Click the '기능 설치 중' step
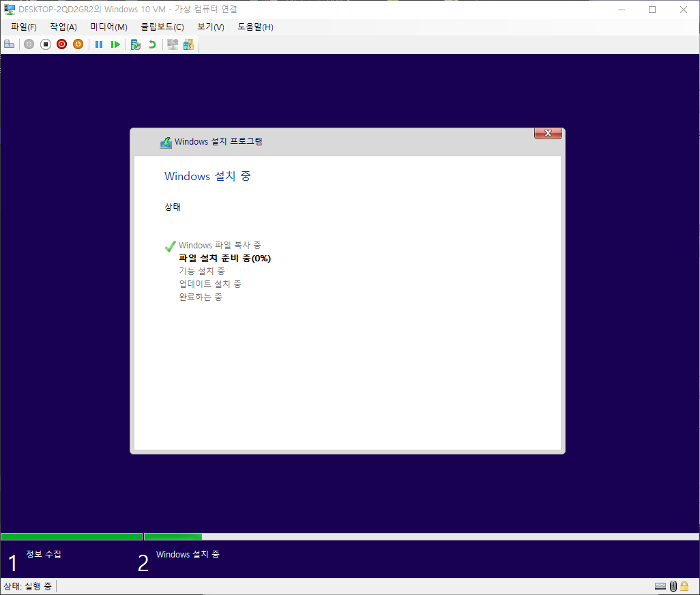700x595 pixels. [202, 271]
